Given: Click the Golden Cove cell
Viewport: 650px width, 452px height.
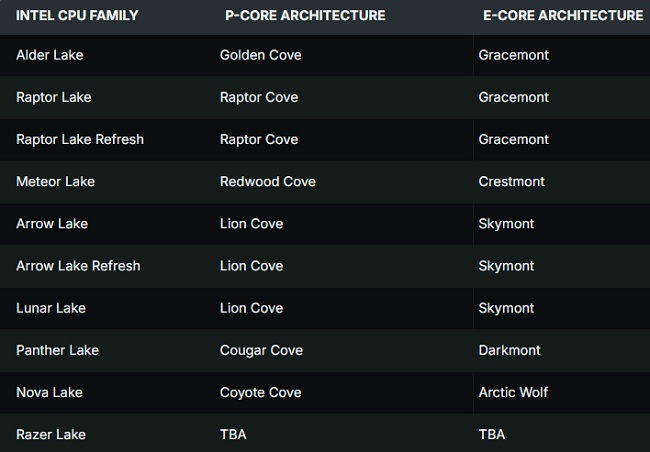Looking at the screenshot, I should [261, 55].
